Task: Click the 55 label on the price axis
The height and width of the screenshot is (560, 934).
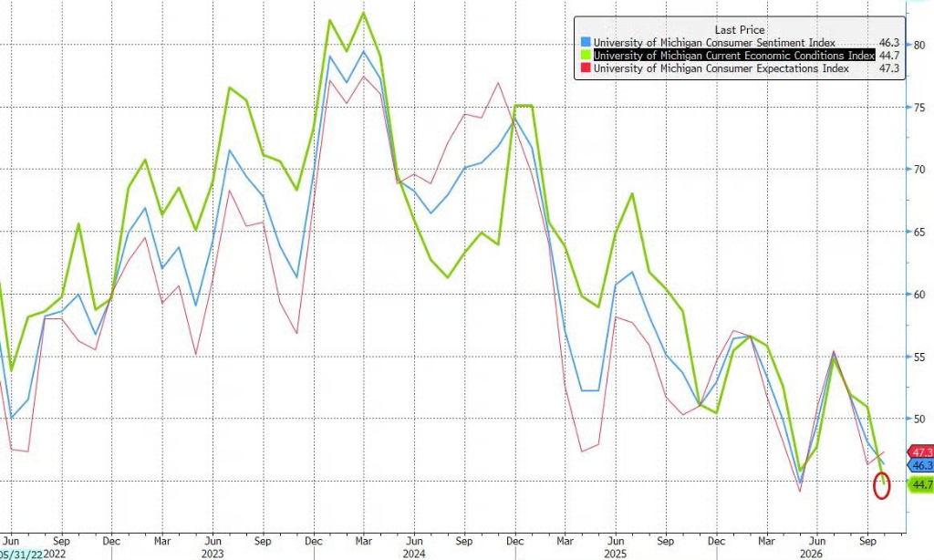Action: pyautogui.click(x=919, y=357)
